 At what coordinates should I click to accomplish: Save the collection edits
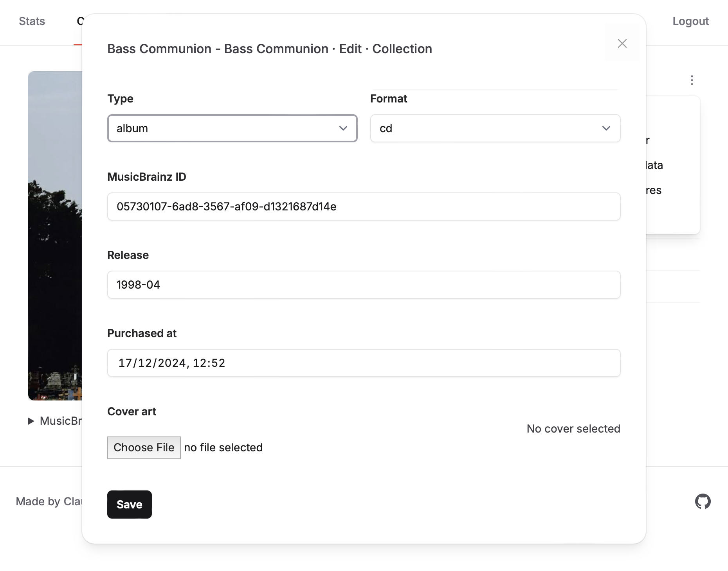pos(130,505)
